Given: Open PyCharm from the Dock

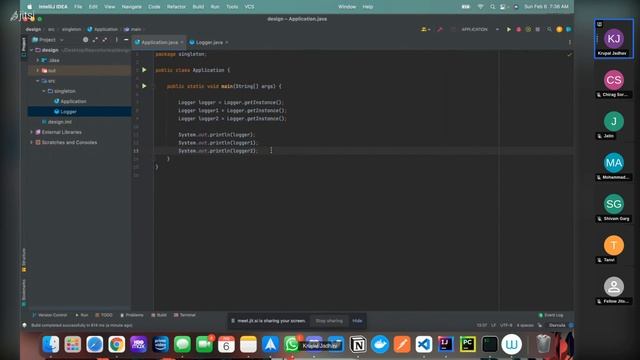Looking at the screenshot, I should [467, 344].
